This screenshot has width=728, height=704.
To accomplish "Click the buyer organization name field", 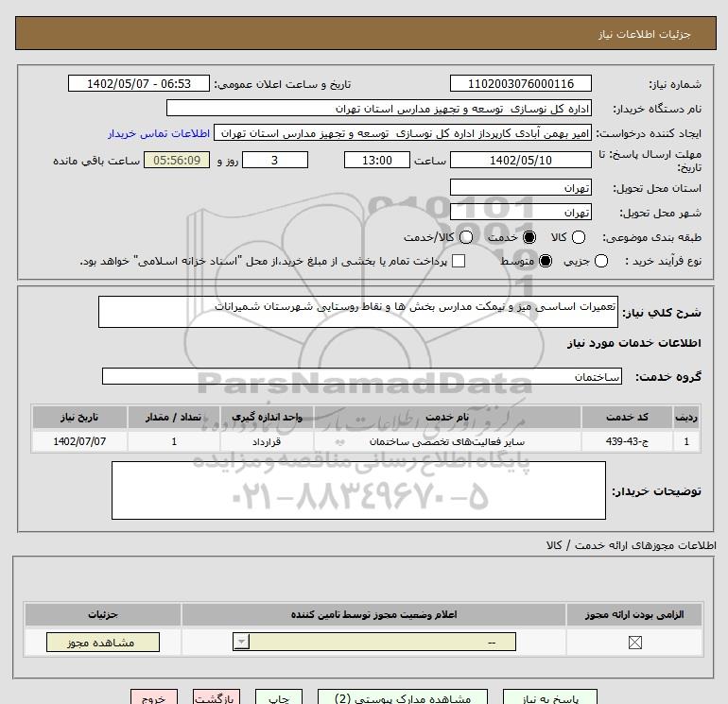I will (379, 108).
